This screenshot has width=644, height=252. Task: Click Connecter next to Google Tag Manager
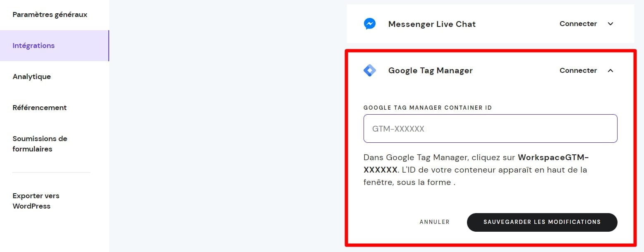click(578, 71)
